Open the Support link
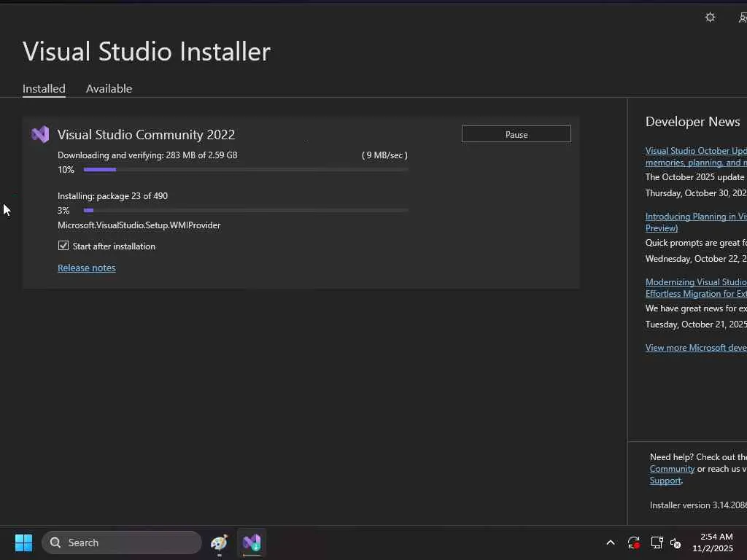This screenshot has width=747, height=560. click(x=665, y=481)
